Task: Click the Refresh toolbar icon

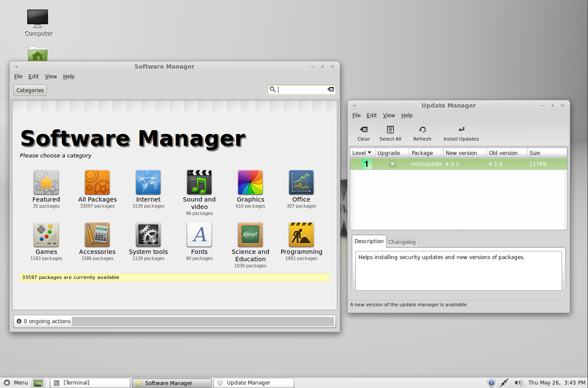Action: (422, 129)
